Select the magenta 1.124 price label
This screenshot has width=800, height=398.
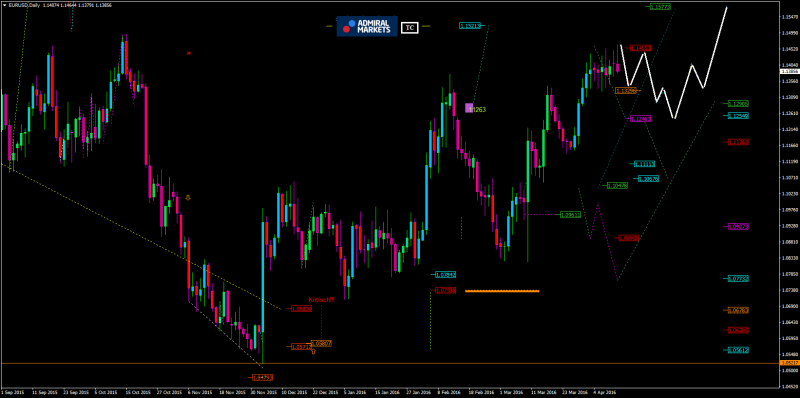point(641,118)
